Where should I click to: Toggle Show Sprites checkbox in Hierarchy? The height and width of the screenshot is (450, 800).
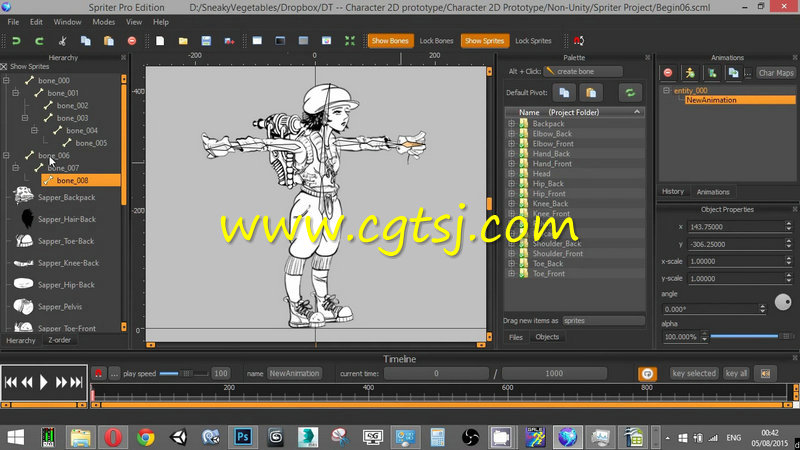4,66
